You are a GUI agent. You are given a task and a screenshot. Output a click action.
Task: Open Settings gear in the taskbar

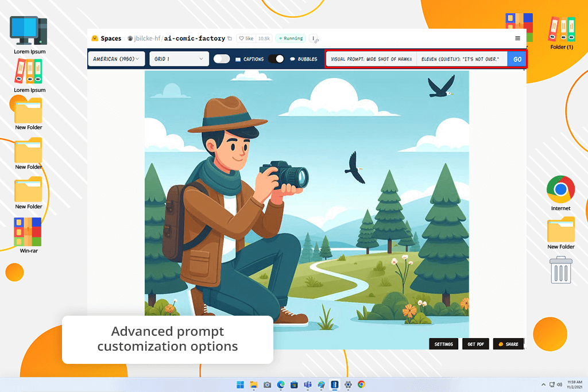[x=348, y=385]
